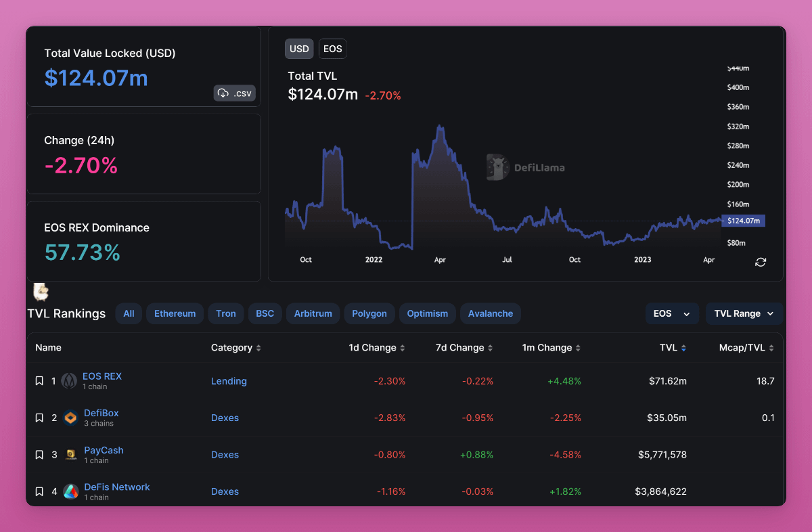Download the TVL data as .csv

click(x=234, y=93)
